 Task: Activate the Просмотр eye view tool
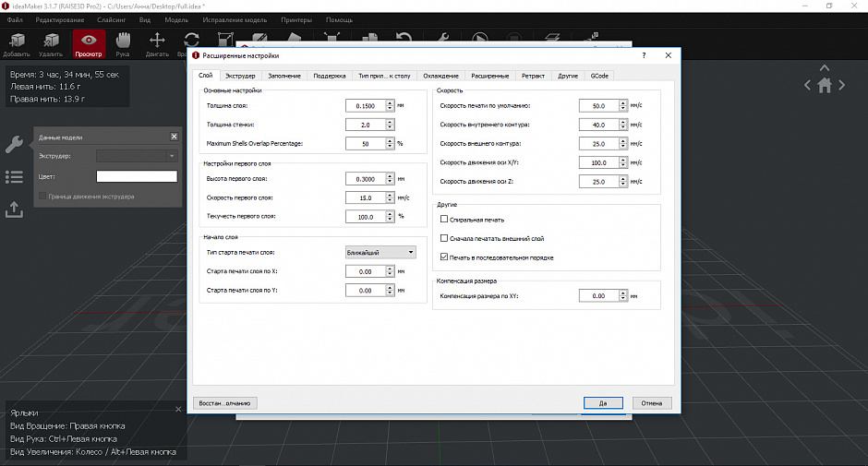click(89, 44)
